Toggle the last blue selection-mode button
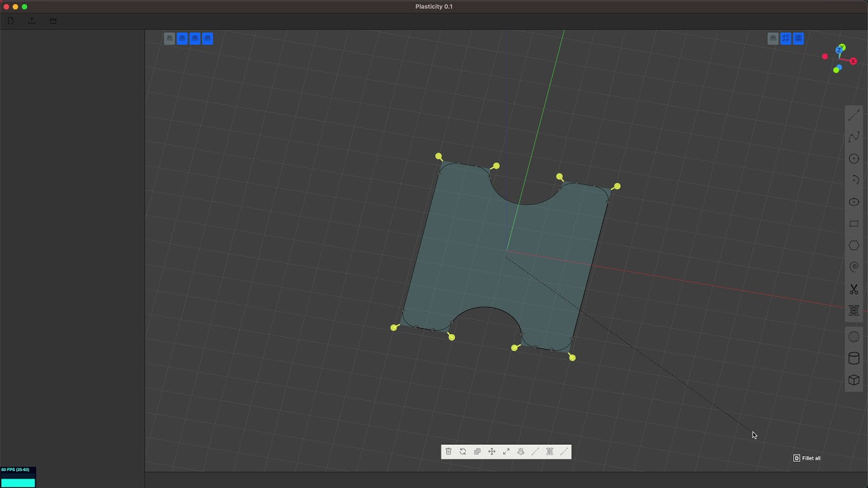This screenshot has width=868, height=488. [x=208, y=39]
